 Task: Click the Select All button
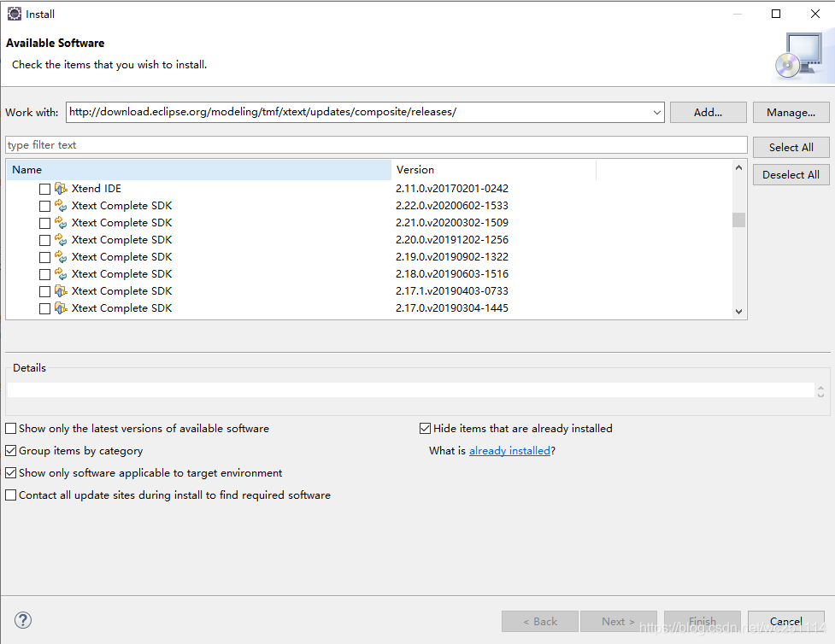791,148
